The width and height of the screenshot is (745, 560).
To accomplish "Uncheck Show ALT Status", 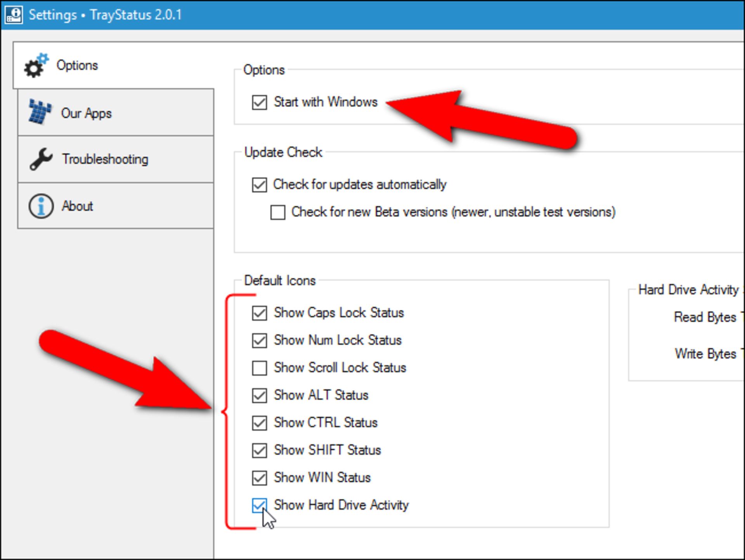I will click(259, 396).
